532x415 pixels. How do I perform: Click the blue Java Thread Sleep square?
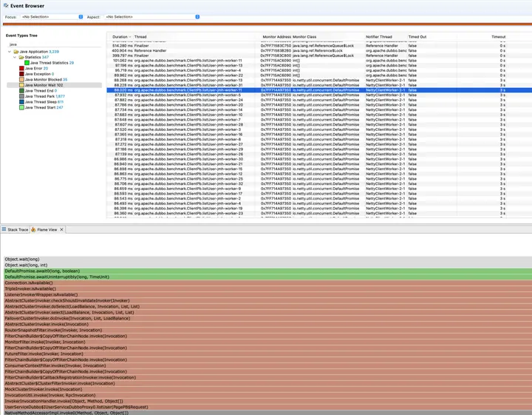coord(21,102)
